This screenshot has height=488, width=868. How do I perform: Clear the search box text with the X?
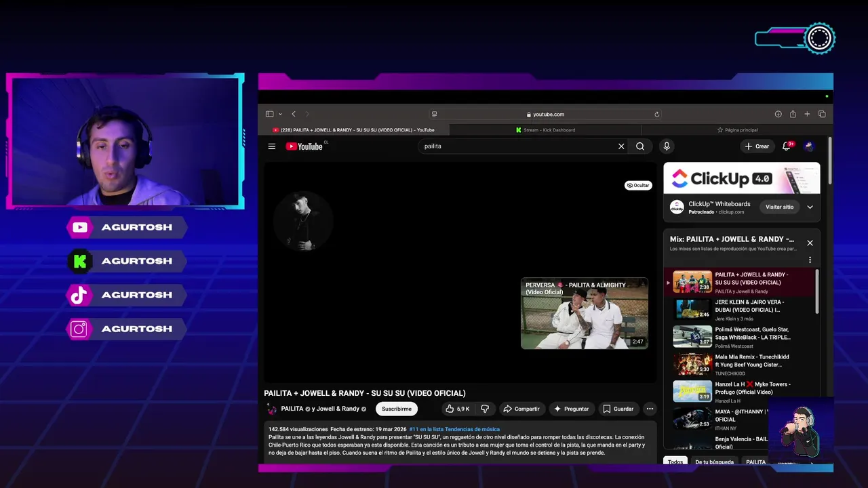[x=621, y=146]
